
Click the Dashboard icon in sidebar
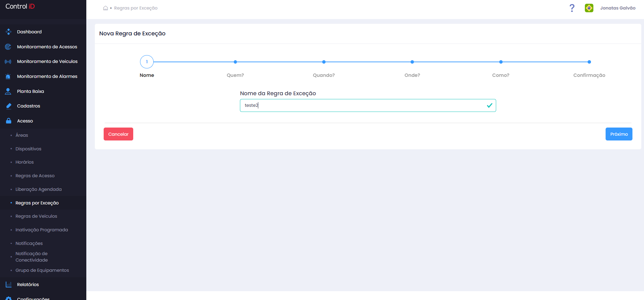click(x=8, y=32)
